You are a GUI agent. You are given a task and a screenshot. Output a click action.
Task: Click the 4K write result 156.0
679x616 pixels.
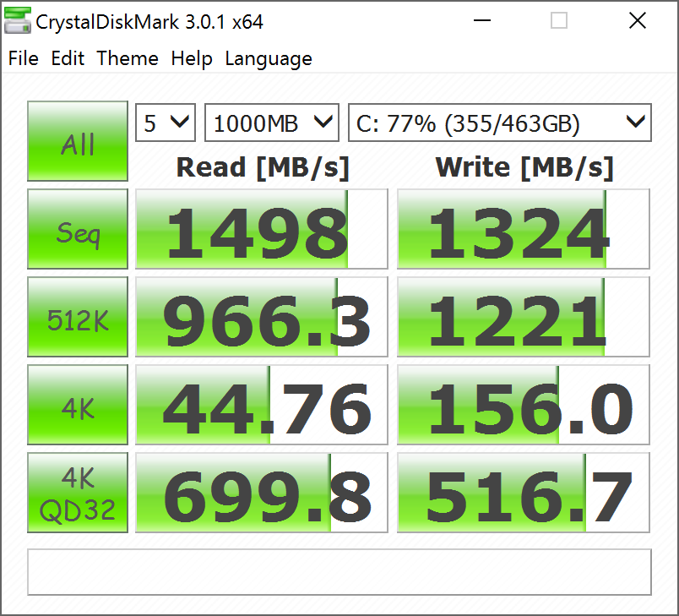coord(523,405)
